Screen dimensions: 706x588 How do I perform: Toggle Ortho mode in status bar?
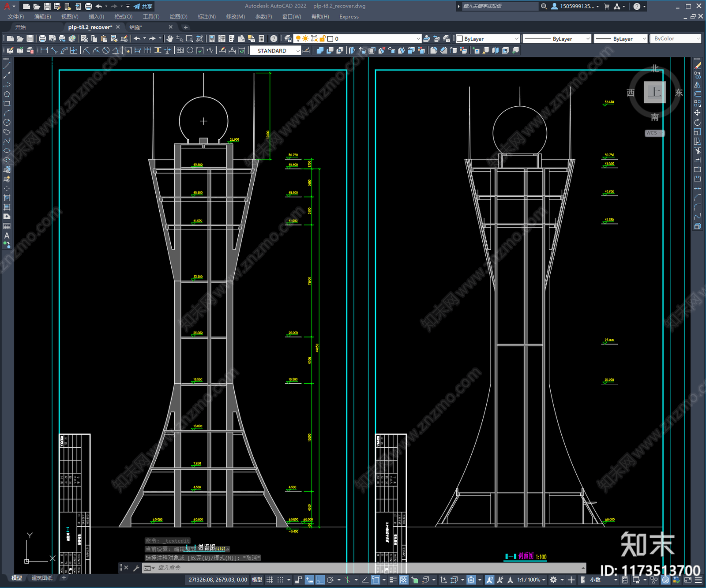point(320,580)
